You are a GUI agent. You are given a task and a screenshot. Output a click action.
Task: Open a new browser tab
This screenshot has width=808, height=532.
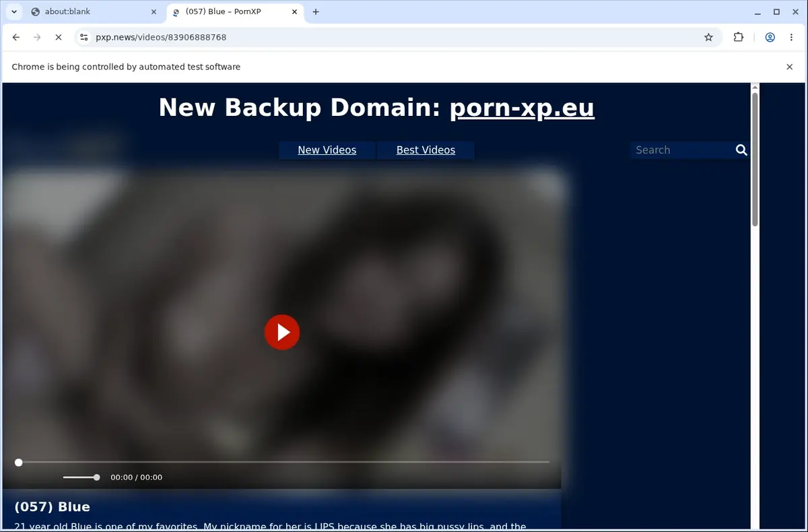pos(316,11)
